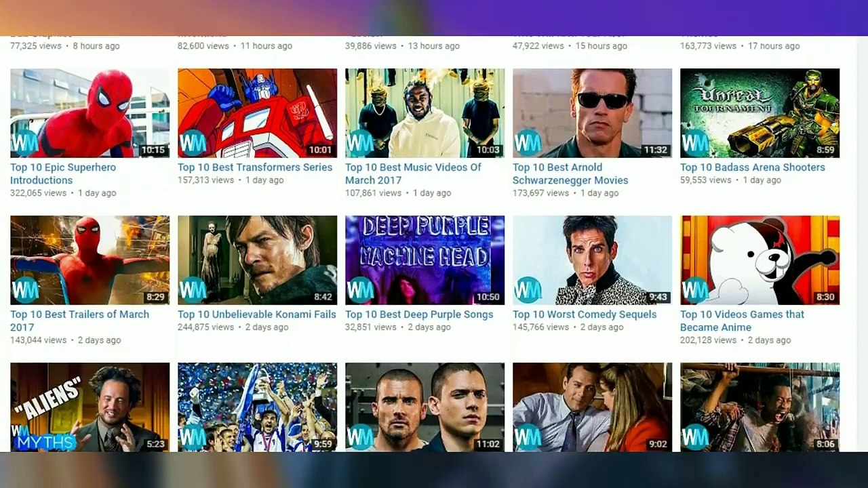The image size is (868, 488).
Task: Open the Unbelievable Konami Fails thumbnail
Action: (x=257, y=260)
